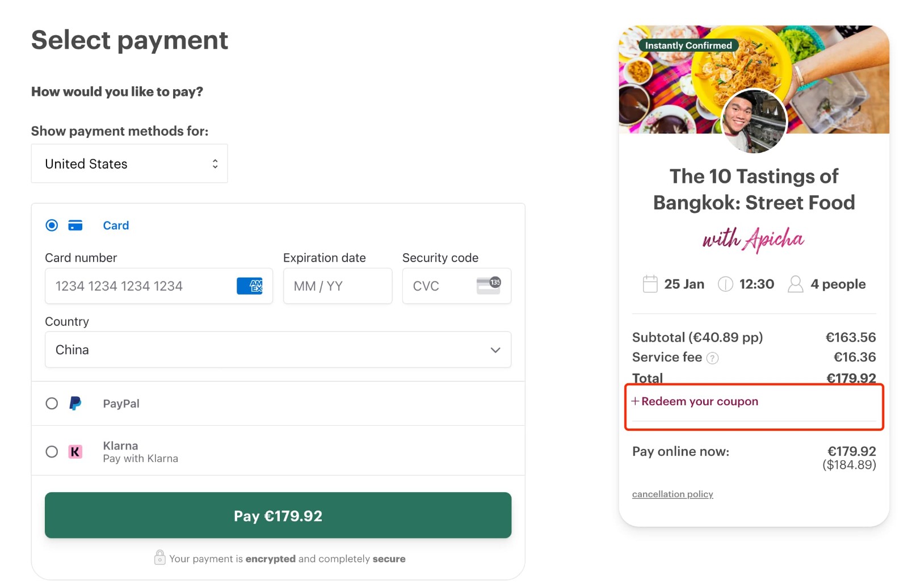The width and height of the screenshot is (908, 588).
Task: Open the Service fee help tooltip icon
Action: click(713, 358)
